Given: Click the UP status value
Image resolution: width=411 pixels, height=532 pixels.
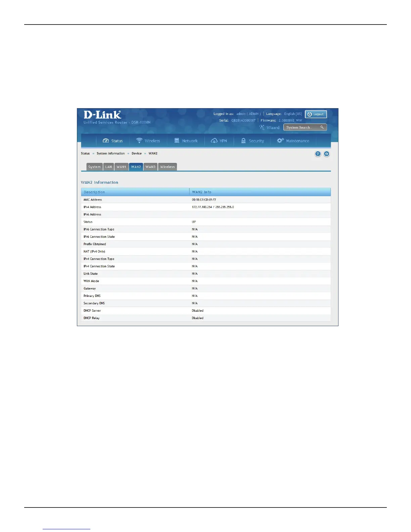Looking at the screenshot, I should click(x=194, y=222).
